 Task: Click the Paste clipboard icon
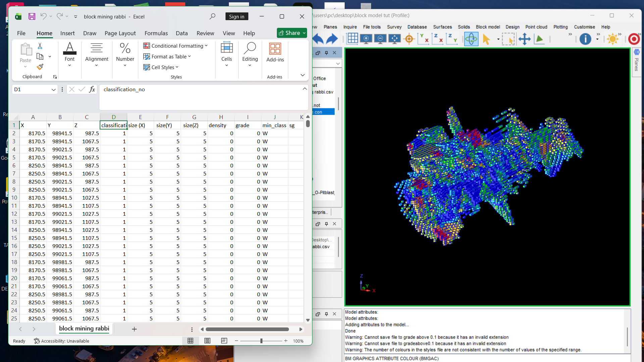(x=26, y=49)
